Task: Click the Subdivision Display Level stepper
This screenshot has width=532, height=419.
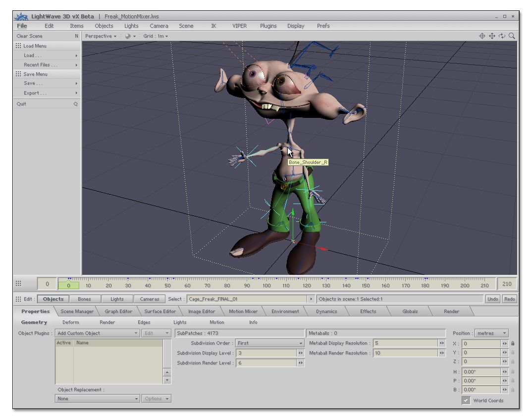Action: (x=300, y=353)
